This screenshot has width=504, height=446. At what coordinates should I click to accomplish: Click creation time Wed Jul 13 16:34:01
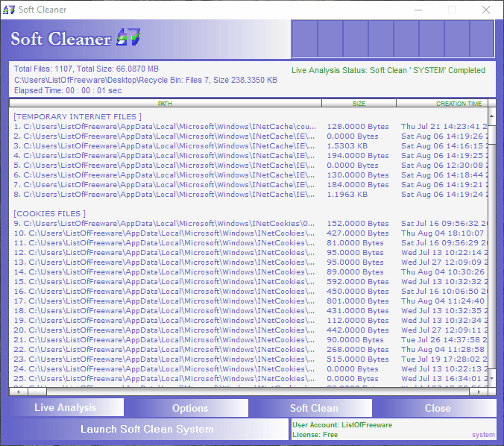(444, 378)
